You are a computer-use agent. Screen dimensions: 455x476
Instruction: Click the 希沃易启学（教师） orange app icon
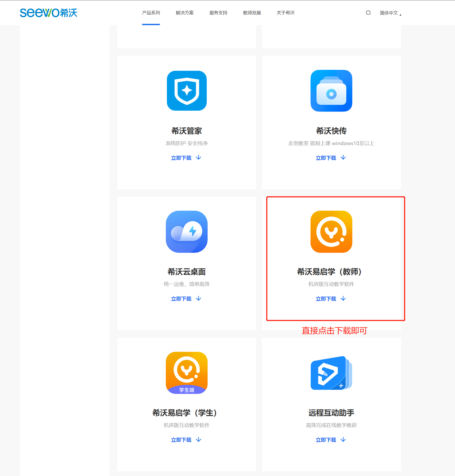click(x=331, y=232)
